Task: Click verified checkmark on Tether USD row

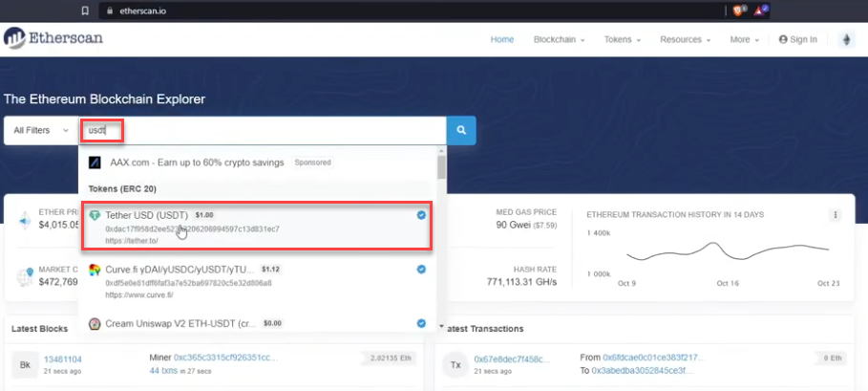Action: point(421,215)
